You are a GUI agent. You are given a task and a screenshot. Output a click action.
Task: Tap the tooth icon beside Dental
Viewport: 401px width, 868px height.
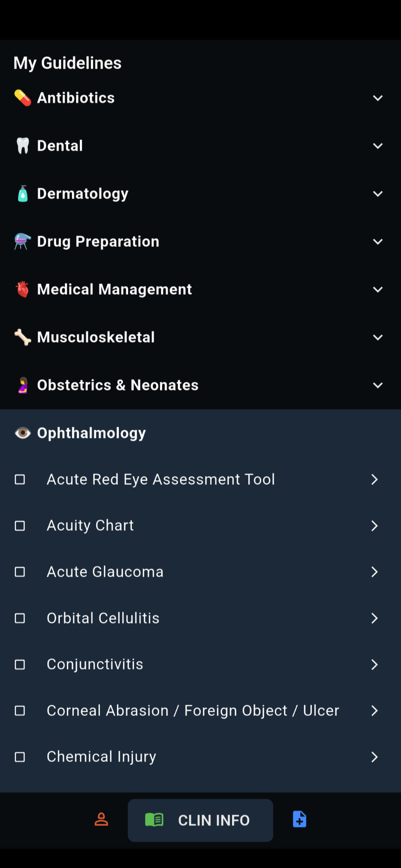tap(22, 146)
